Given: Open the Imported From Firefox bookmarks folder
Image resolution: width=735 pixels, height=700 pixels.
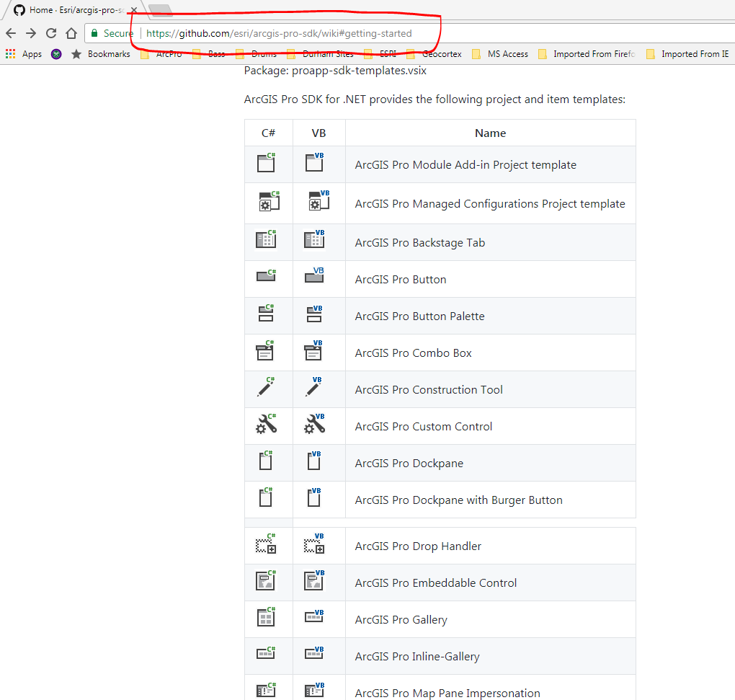Looking at the screenshot, I should click(x=587, y=54).
